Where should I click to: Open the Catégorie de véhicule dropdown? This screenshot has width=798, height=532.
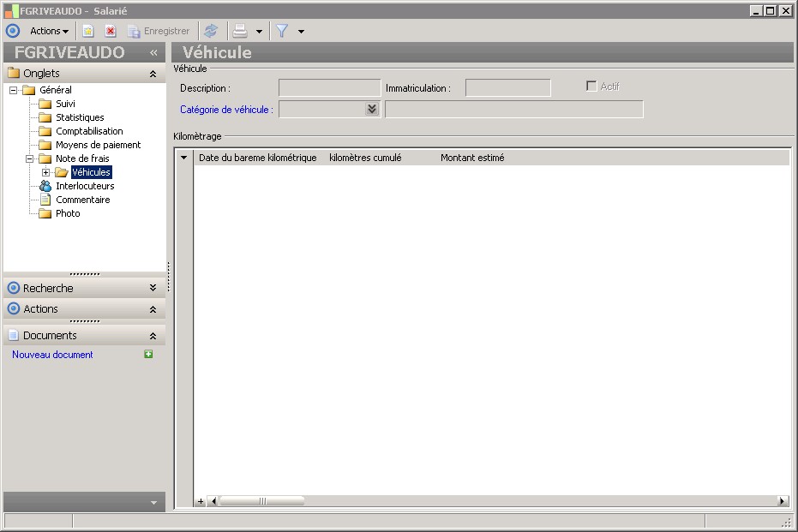click(372, 109)
